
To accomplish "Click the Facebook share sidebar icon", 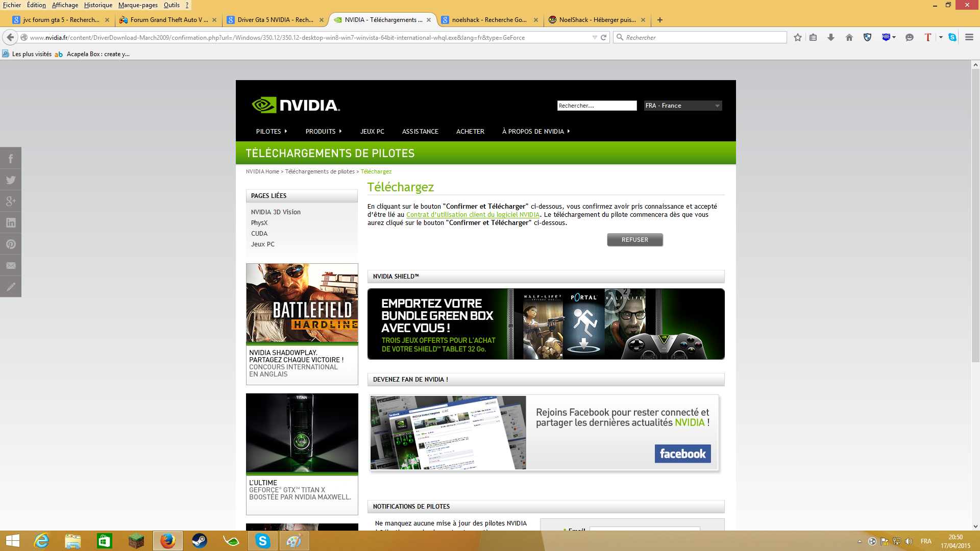I will [11, 158].
